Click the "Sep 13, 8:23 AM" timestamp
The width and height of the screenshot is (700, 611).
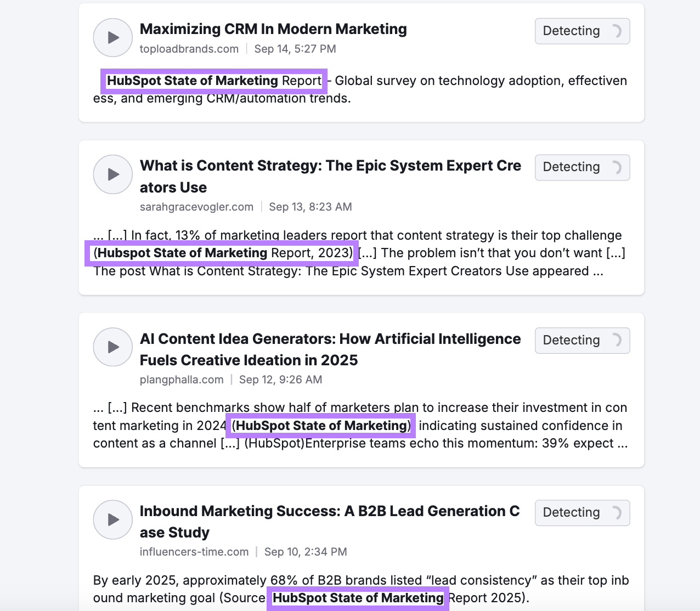click(311, 207)
